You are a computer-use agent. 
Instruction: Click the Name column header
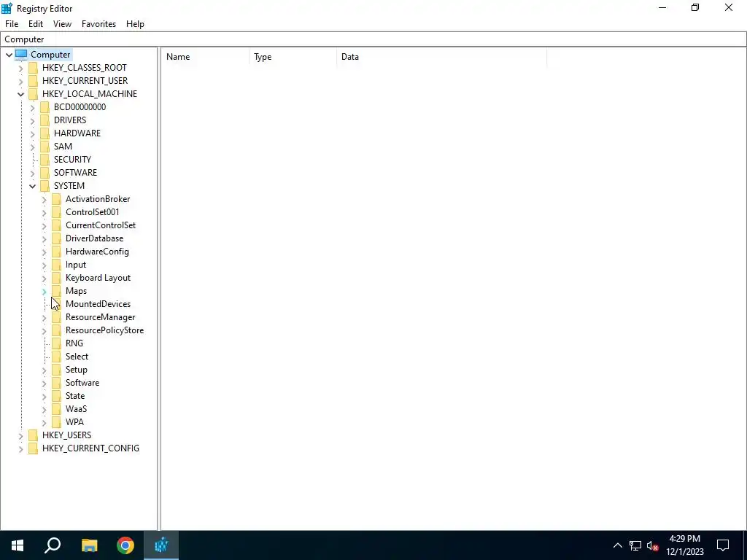point(205,57)
